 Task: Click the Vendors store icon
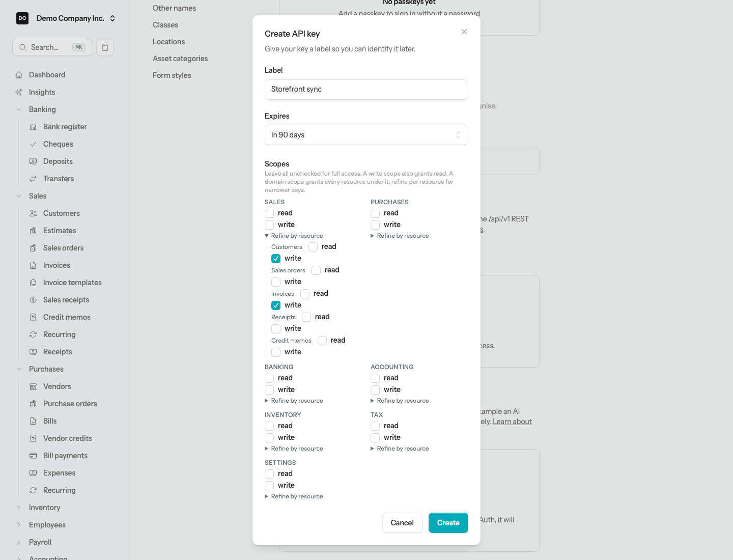pos(33,386)
